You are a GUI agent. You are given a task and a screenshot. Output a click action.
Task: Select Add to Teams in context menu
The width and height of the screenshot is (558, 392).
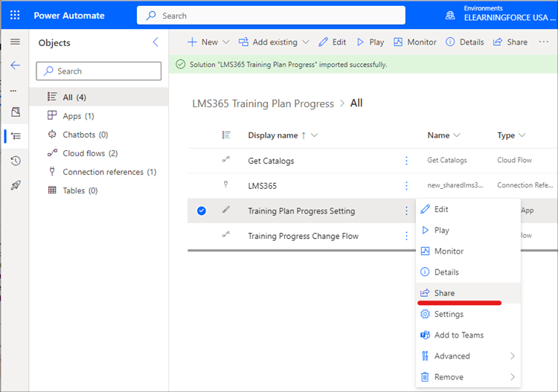(x=458, y=335)
